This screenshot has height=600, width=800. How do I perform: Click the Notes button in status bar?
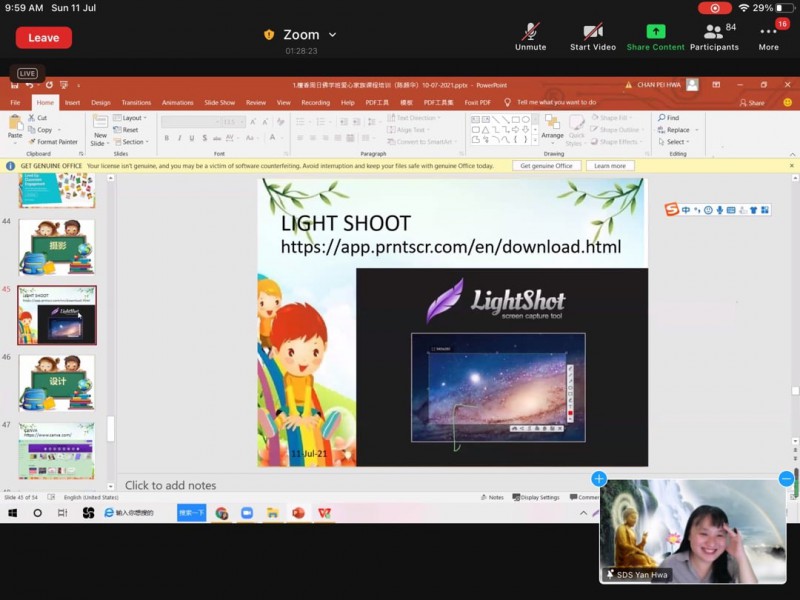[492, 497]
